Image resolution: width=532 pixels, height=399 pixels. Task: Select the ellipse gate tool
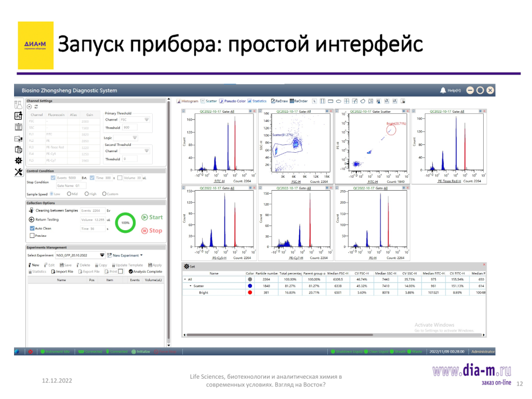pos(338,101)
